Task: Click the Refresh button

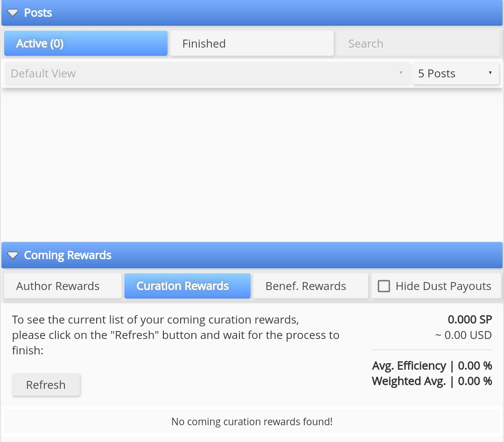Action: 46,385
